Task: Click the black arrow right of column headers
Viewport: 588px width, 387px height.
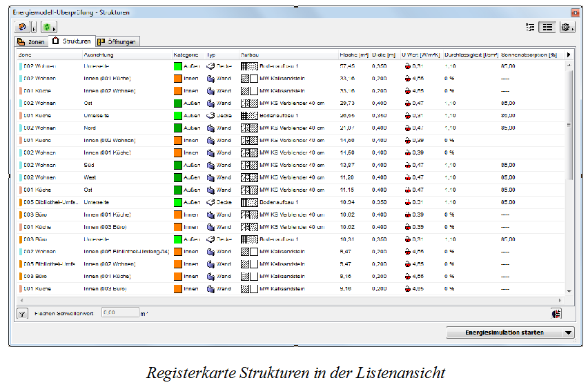Action: coord(569,54)
